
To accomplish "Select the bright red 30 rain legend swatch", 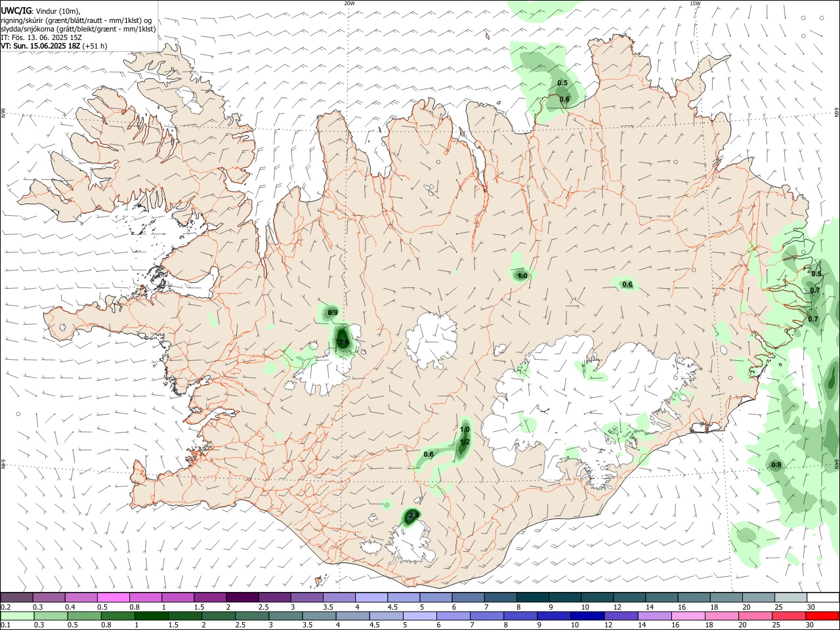I will pos(823,616).
